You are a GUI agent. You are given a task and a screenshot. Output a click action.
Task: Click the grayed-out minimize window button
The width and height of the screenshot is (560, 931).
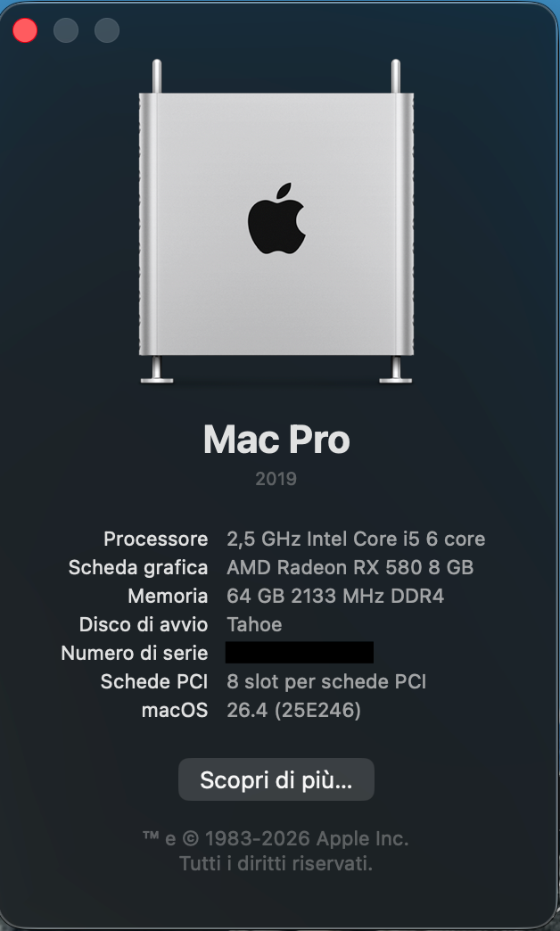point(66,30)
